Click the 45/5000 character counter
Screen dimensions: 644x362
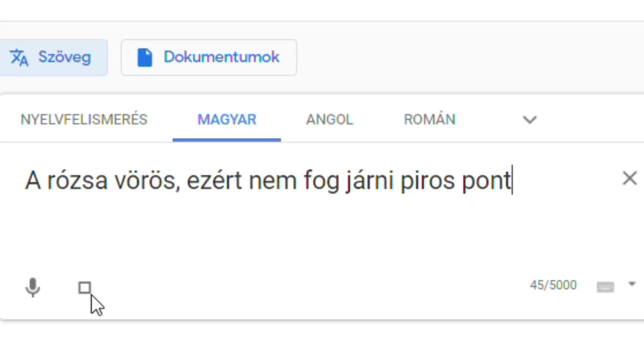553,286
